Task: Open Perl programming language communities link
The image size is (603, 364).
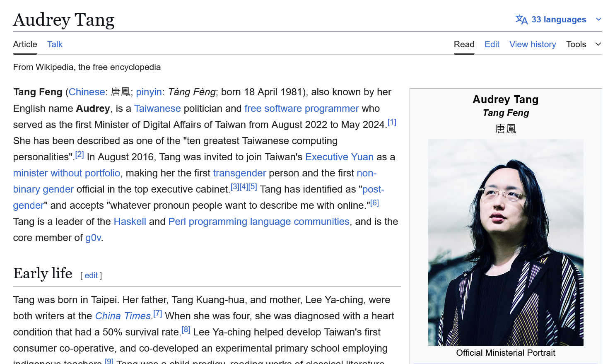Action: coord(259,222)
